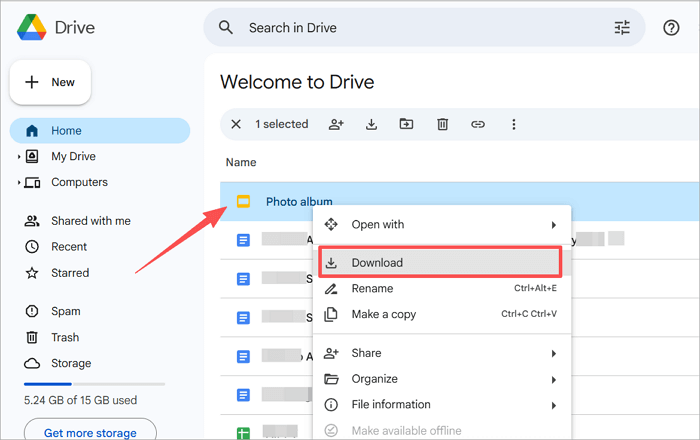The height and width of the screenshot is (440, 700).
Task: Click the Computers devices icon
Action: click(32, 183)
